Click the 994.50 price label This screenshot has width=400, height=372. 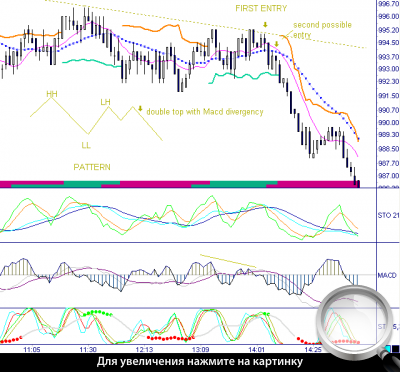(389, 43)
